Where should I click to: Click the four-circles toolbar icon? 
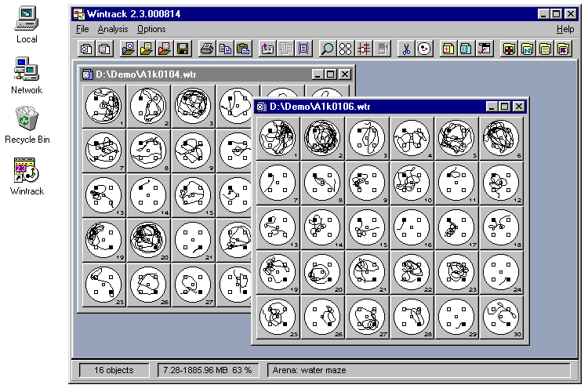click(x=346, y=49)
